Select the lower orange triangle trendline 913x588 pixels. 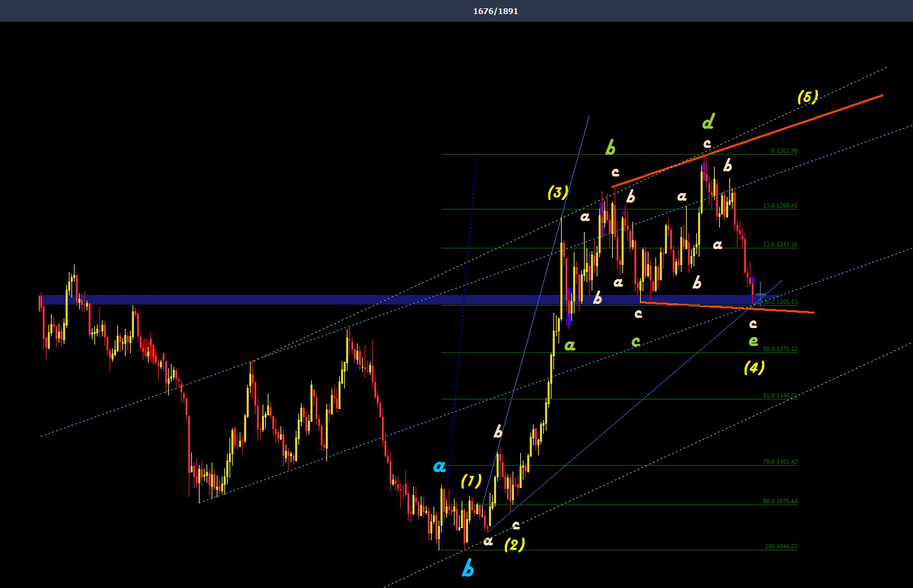point(727,307)
